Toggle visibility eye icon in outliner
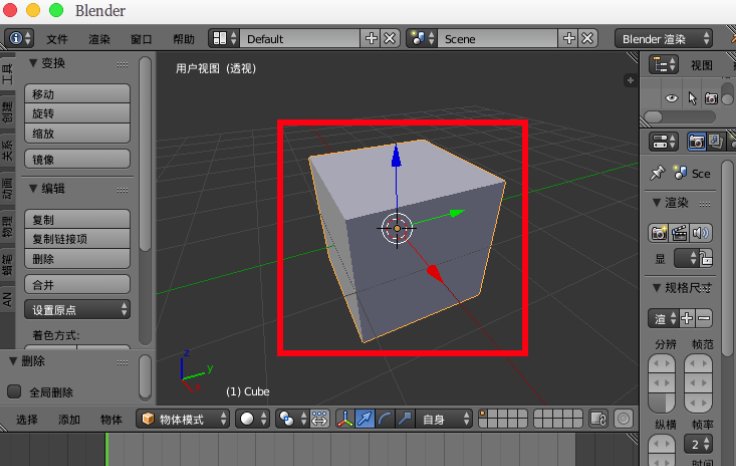Image resolution: width=736 pixels, height=466 pixels. 672,98
